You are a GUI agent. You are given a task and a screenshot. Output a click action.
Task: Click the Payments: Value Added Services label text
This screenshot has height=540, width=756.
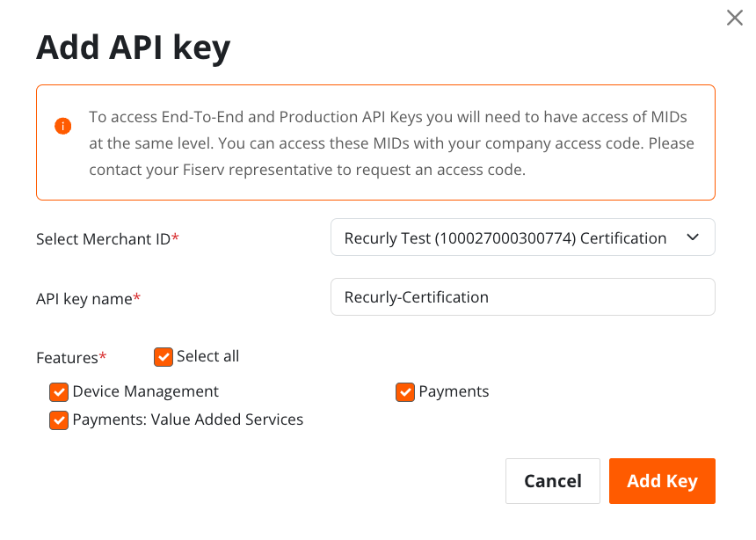point(188,420)
